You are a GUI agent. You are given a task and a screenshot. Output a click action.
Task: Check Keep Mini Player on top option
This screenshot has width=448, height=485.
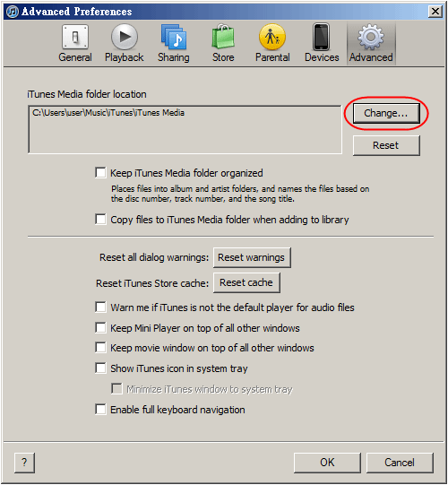[100, 327]
